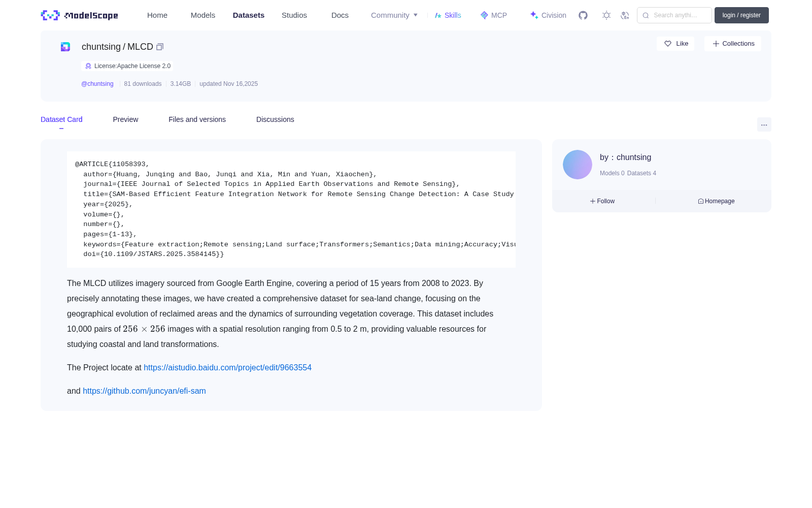Open Civision from the top bar
Screen dimensions: 812x508
548,15
